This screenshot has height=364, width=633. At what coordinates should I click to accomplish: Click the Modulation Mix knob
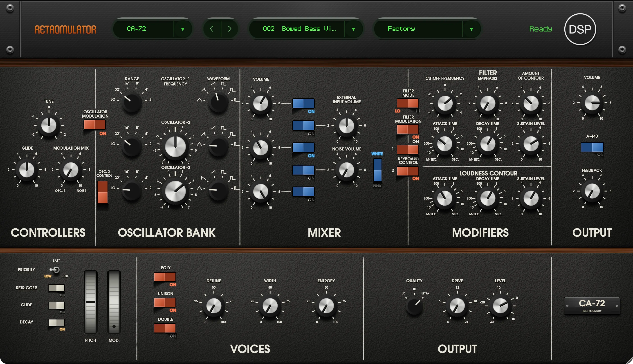pyautogui.click(x=71, y=169)
